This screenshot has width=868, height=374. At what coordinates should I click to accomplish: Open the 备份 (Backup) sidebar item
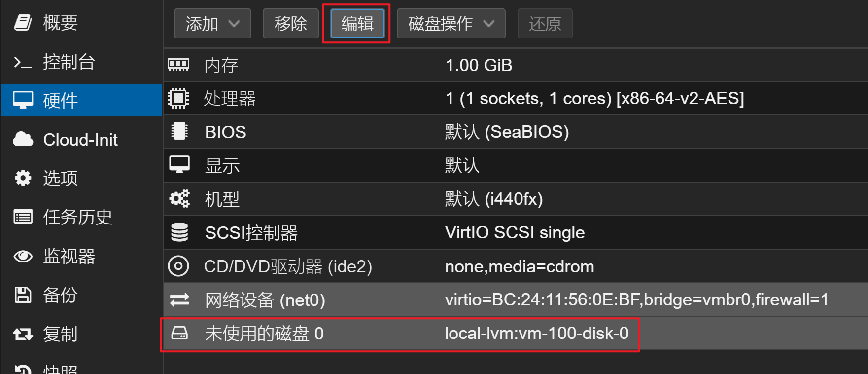point(82,295)
